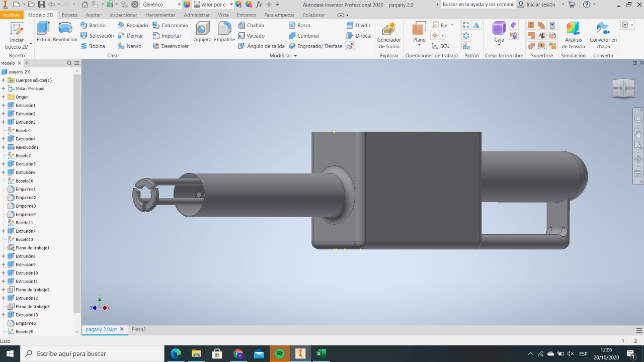Viewport: 644px width, 362px height.
Task: Expand the Extrusión1 tree node
Action: pos(3,106)
